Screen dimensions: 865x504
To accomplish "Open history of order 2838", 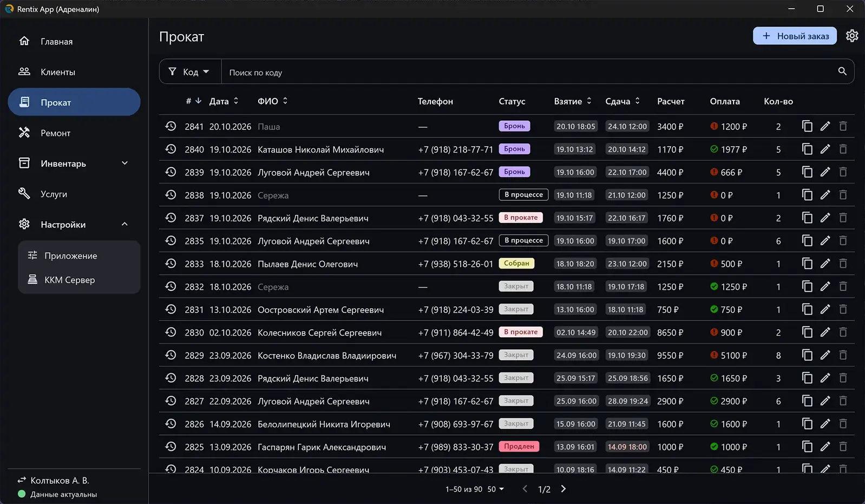I will tap(171, 195).
